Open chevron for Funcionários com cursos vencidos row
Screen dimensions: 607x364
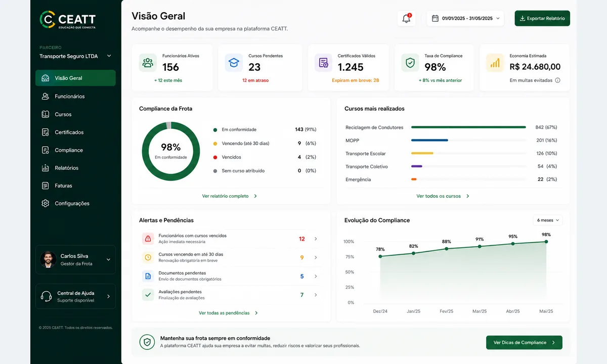point(316,239)
